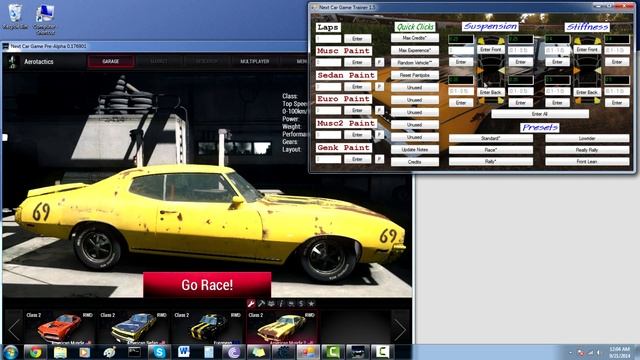The width and height of the screenshot is (640, 360).
Task: Click Enter Front under Suspension
Action: click(x=491, y=49)
